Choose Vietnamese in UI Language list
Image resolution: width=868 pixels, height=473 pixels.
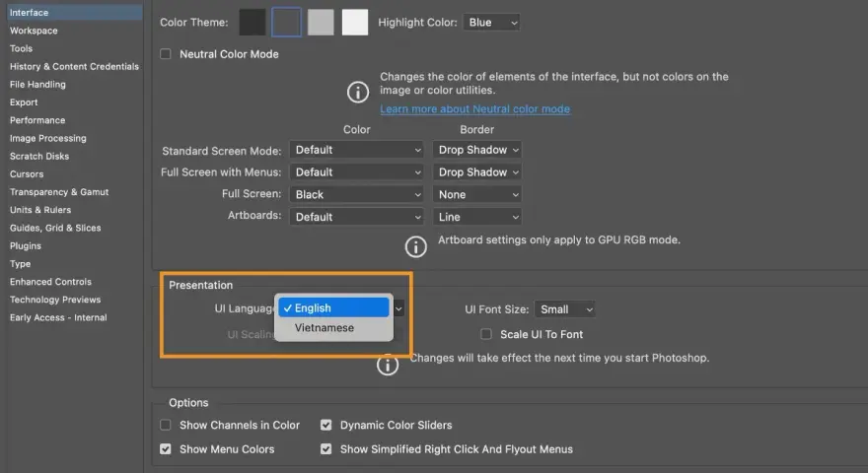coord(333,327)
